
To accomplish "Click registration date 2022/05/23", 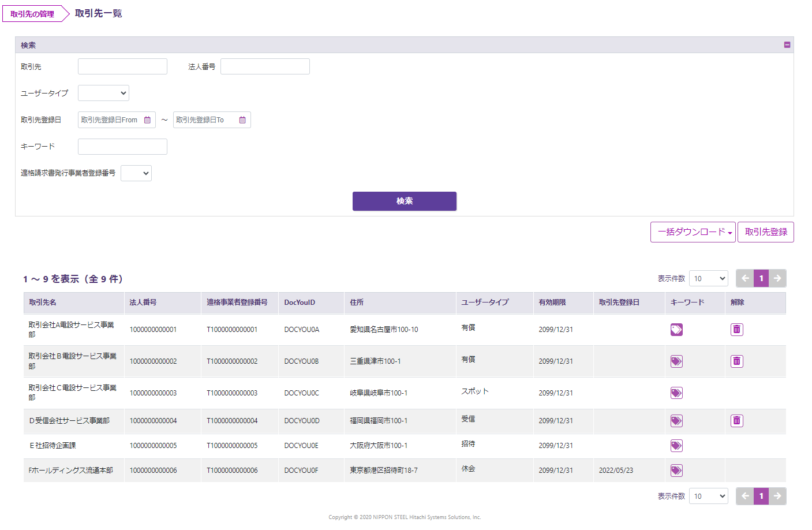I will 616,471.
